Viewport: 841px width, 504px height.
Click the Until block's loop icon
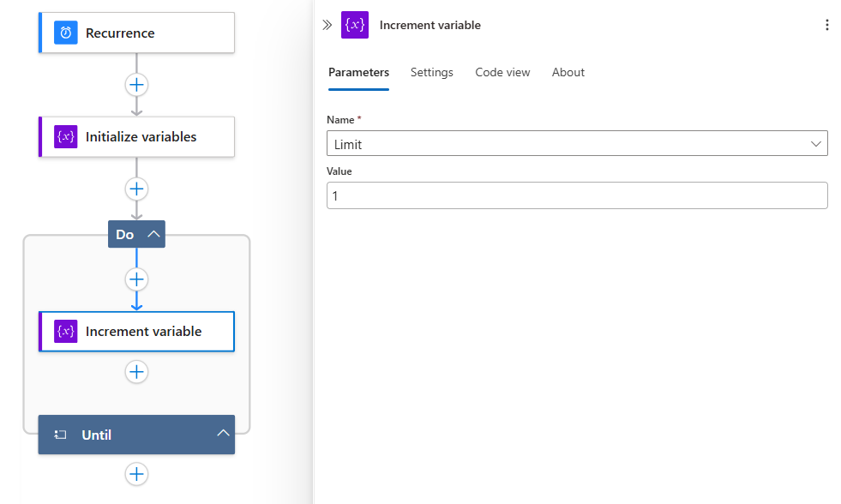60,435
